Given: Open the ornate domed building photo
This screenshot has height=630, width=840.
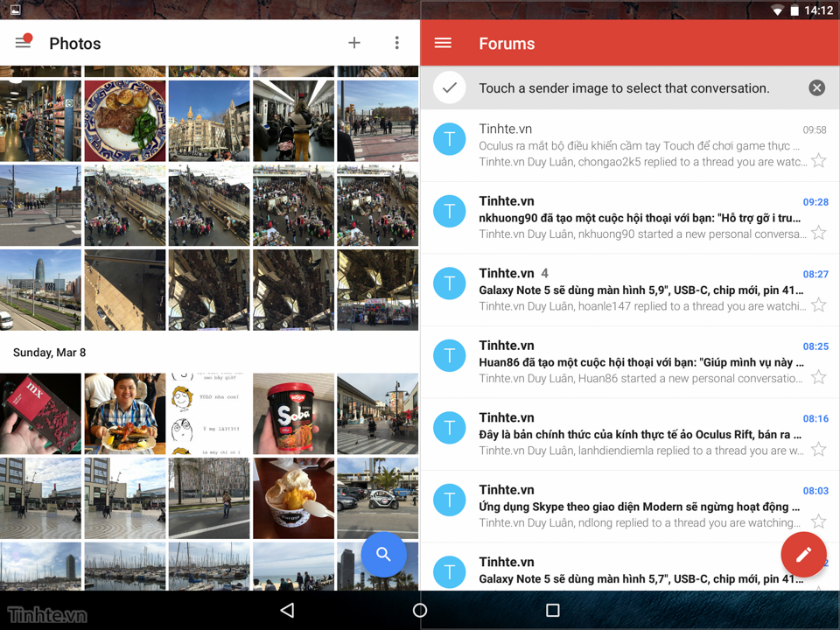Looking at the screenshot, I should tap(209, 121).
